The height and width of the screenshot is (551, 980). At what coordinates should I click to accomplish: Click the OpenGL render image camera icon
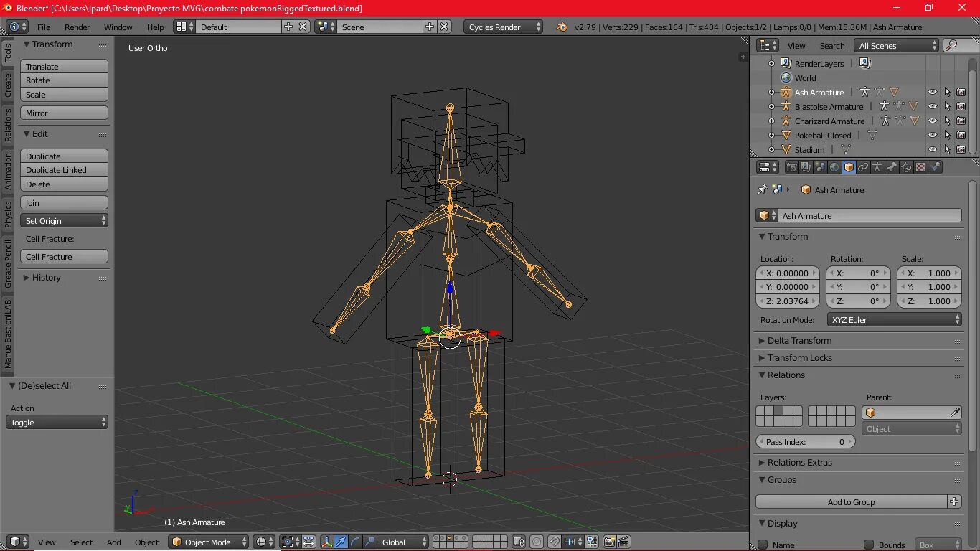coord(609,542)
